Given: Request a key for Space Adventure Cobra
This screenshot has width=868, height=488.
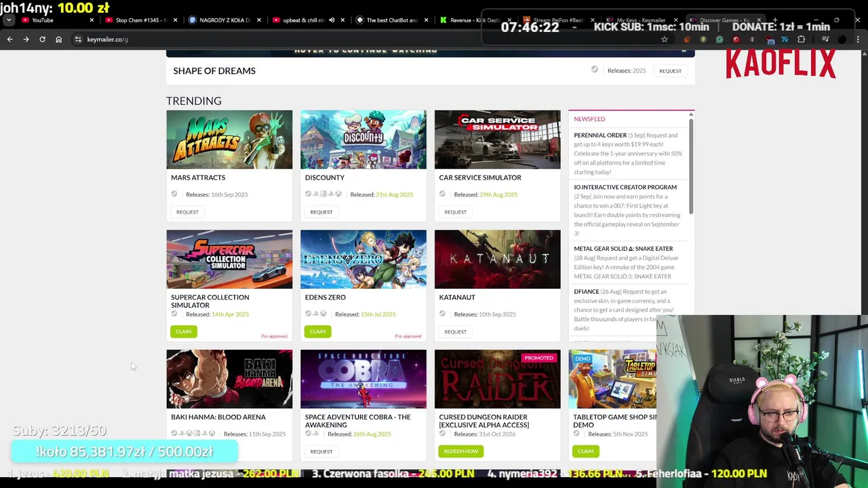Looking at the screenshot, I should tap(321, 451).
